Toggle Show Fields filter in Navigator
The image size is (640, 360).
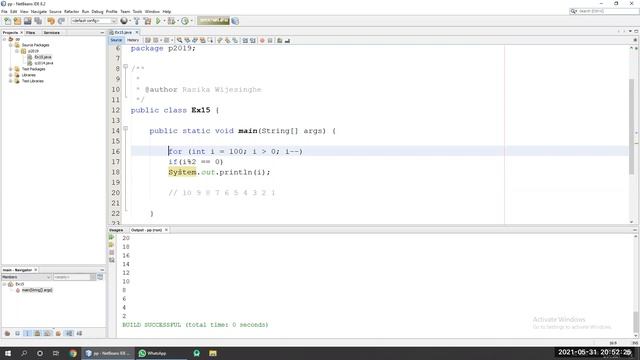coord(17,333)
